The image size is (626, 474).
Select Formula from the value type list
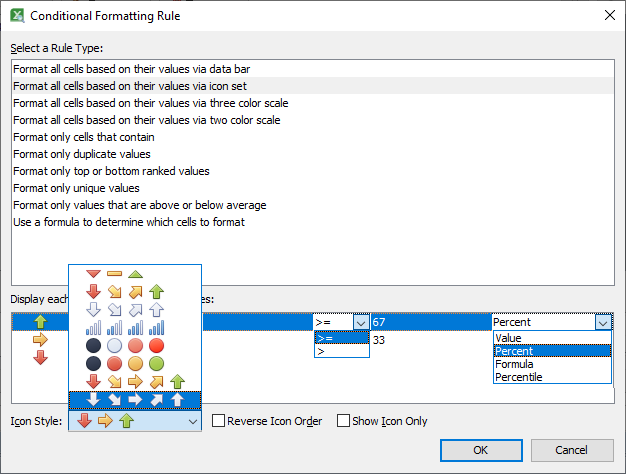point(551,364)
